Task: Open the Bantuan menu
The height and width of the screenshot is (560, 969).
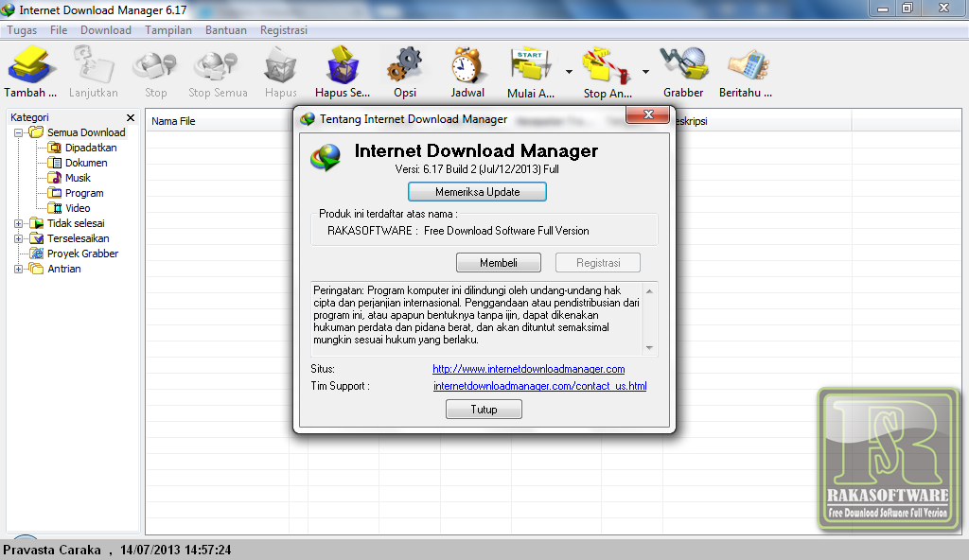Action: tap(225, 30)
